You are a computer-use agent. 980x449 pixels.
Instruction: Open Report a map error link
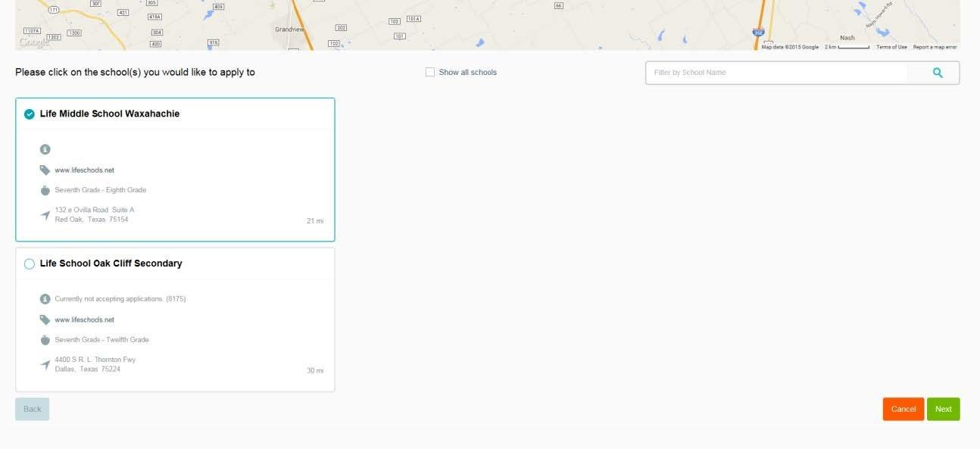935,47
